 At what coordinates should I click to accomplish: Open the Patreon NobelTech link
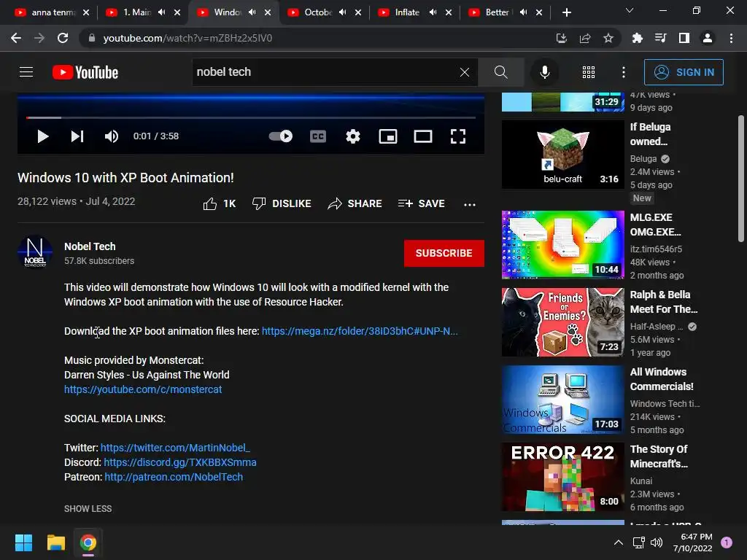click(174, 477)
